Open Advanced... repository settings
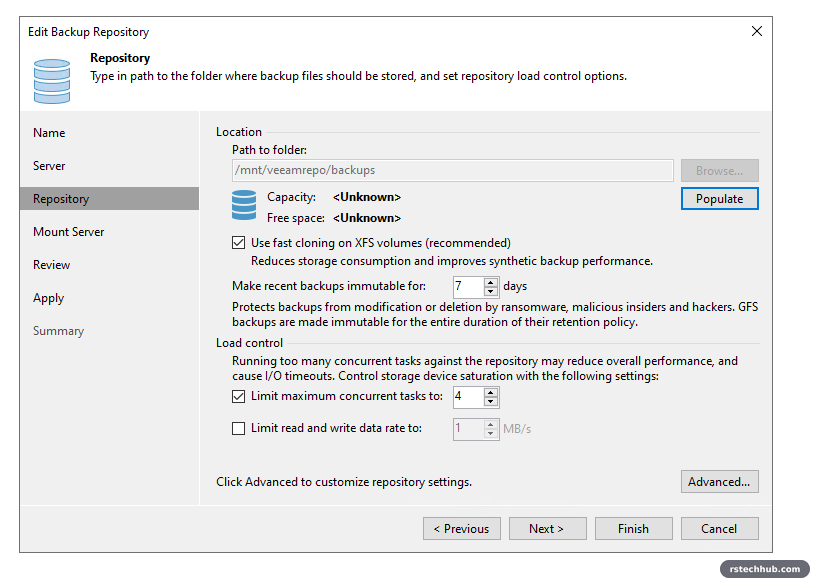This screenshot has width=820, height=588. point(720,482)
